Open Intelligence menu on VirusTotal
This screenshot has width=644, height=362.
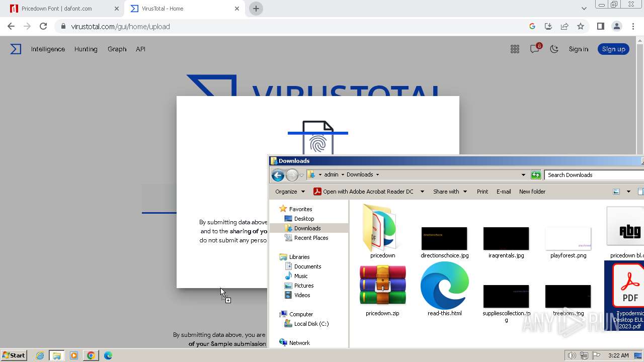48,49
